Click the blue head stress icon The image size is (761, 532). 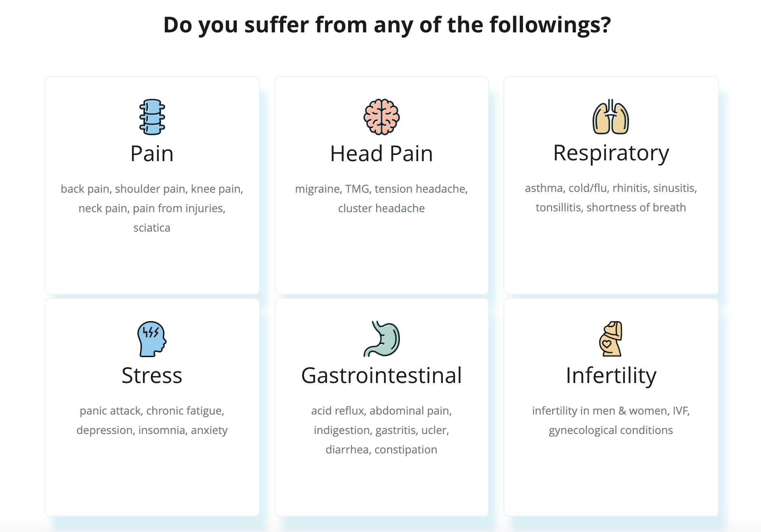[152, 339]
